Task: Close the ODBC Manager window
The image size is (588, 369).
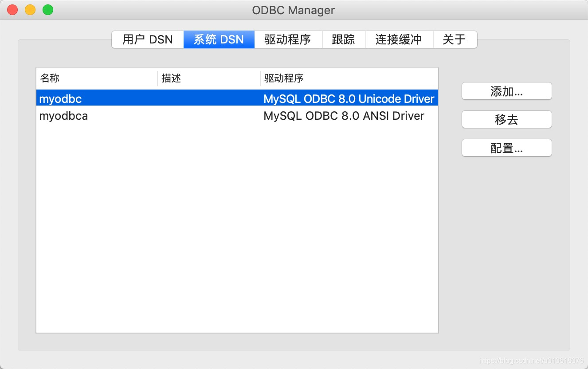Action: click(12, 10)
